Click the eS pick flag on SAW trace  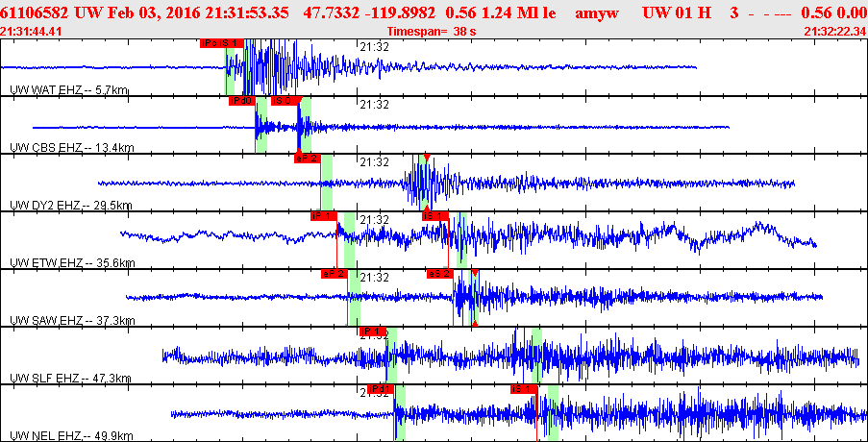pos(439,274)
